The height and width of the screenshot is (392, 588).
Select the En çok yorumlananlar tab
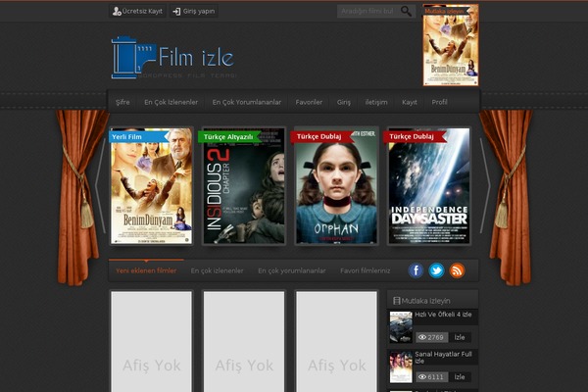pos(292,270)
